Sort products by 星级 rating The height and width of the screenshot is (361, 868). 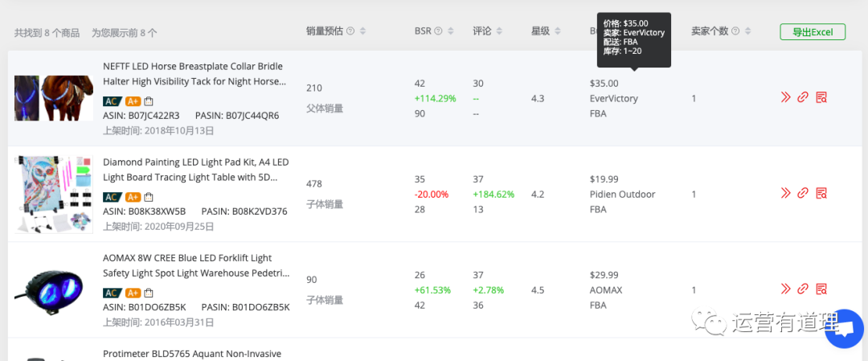pos(558,31)
